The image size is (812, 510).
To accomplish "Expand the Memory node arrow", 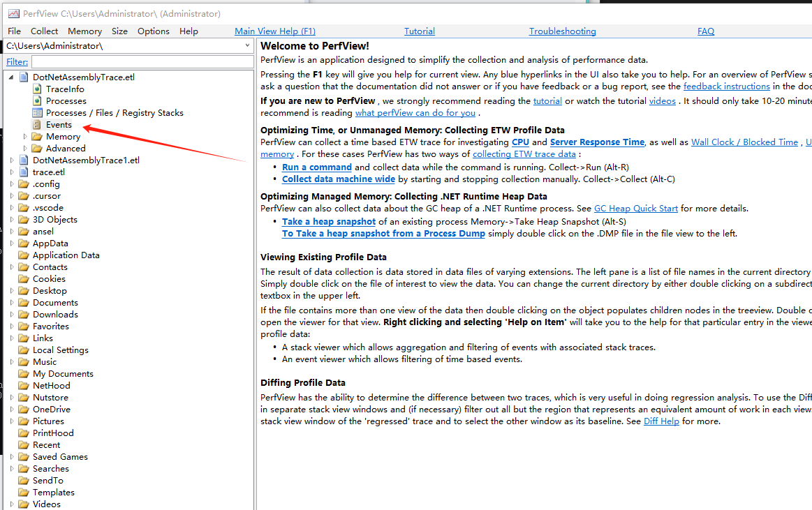I will tap(25, 137).
